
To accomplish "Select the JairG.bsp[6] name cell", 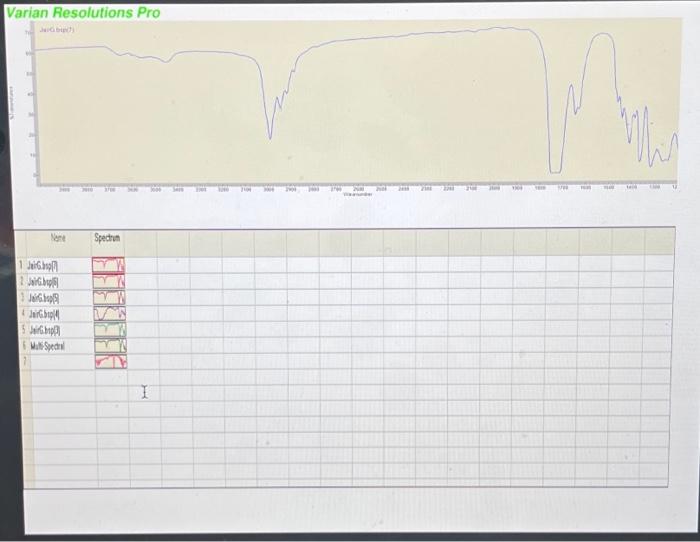I will coord(59,282).
